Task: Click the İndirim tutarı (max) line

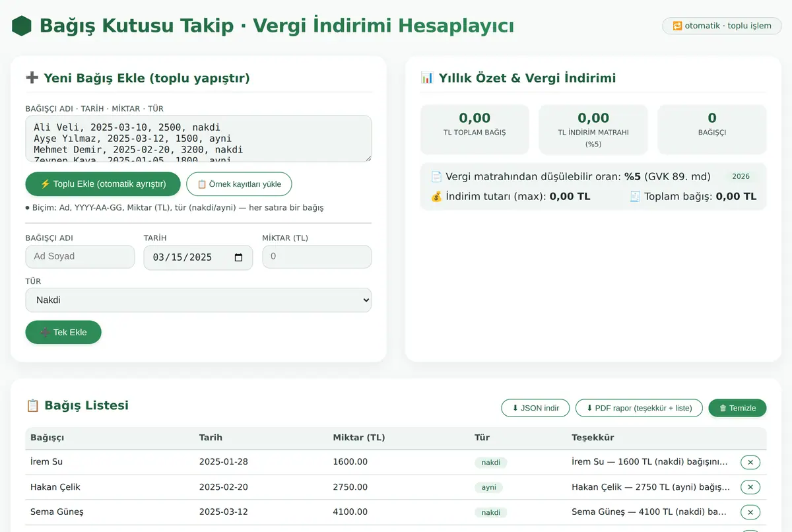Action: tap(510, 197)
